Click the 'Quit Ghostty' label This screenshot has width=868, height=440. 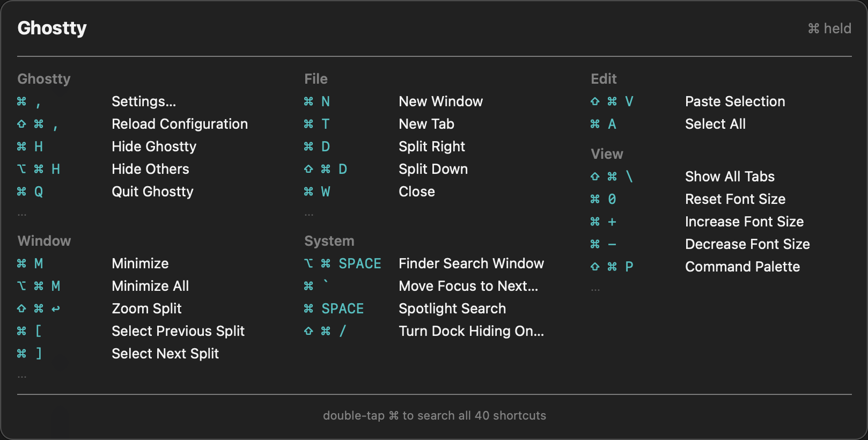(152, 192)
